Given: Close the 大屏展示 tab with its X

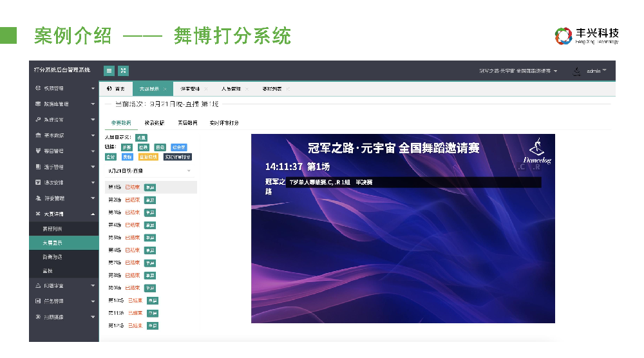Looking at the screenshot, I should pyautogui.click(x=165, y=89).
